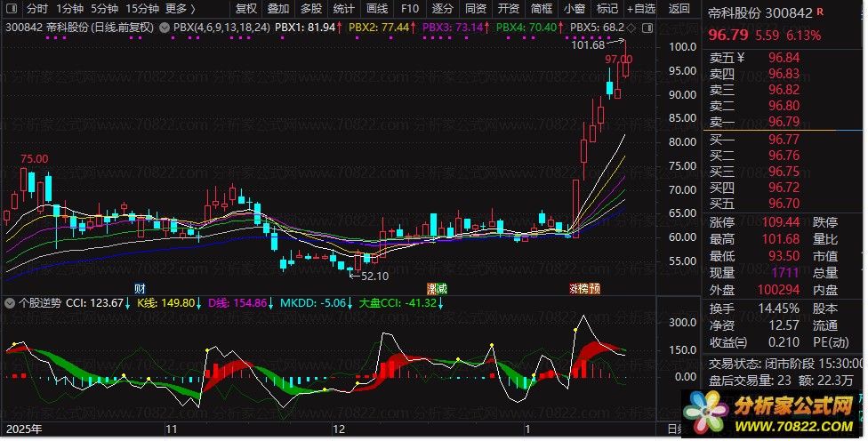Click PBX(4,6,9,13,18,24) indicator parameters
Screen dimensions: 868x441
221,27
